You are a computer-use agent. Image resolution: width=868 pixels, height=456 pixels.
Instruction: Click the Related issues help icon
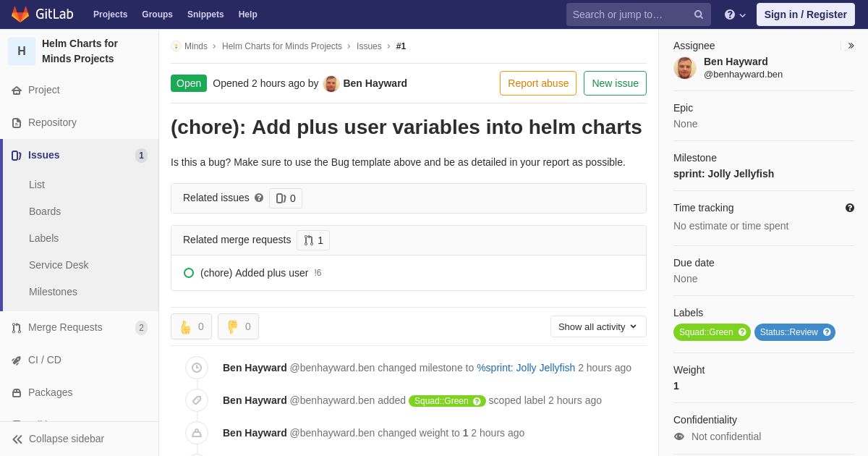[259, 198]
